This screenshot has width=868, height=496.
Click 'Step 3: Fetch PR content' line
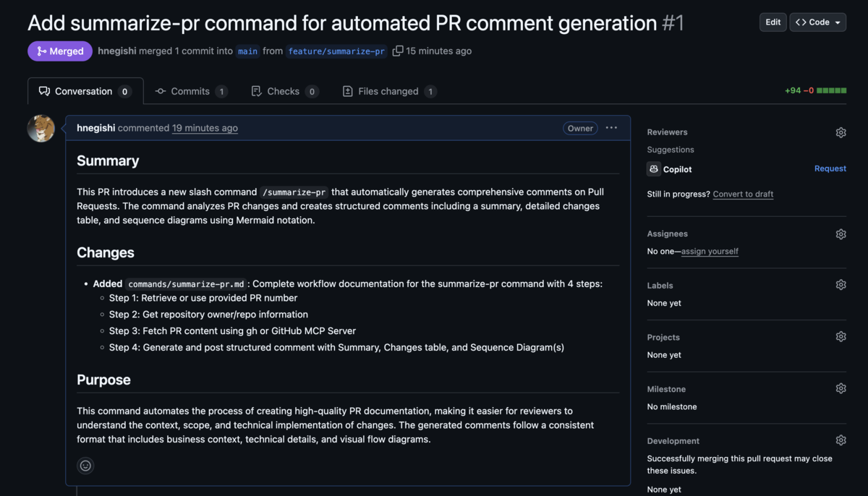[232, 331]
